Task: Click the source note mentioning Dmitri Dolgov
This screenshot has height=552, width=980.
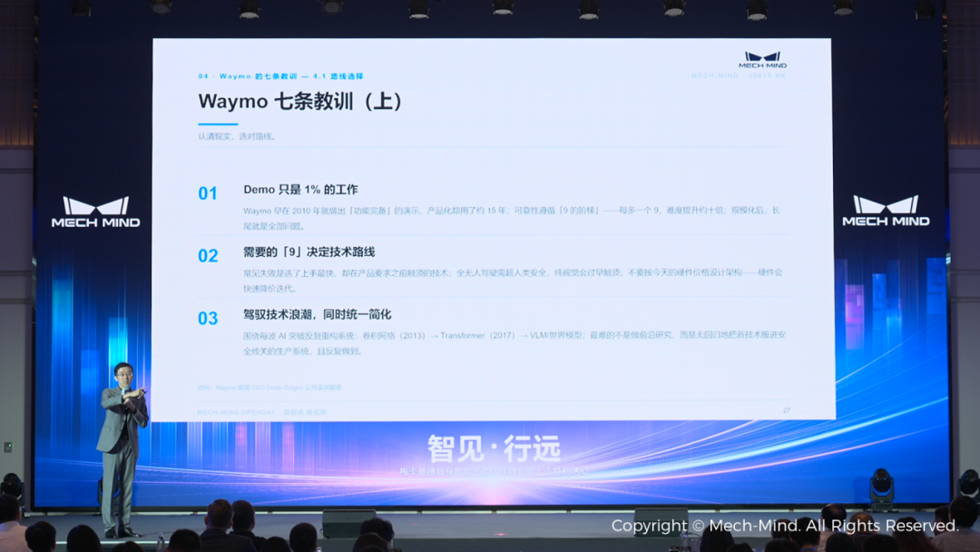Action: (269, 388)
